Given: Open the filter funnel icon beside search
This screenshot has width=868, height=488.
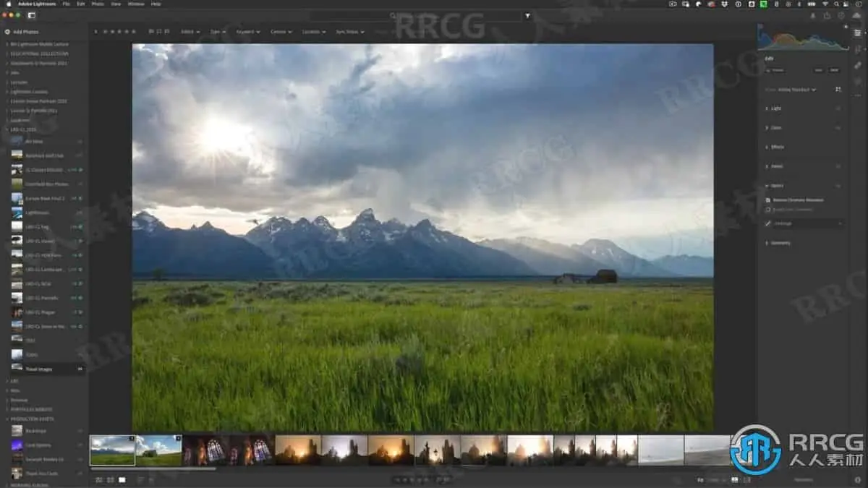Looking at the screenshot, I should (527, 15).
